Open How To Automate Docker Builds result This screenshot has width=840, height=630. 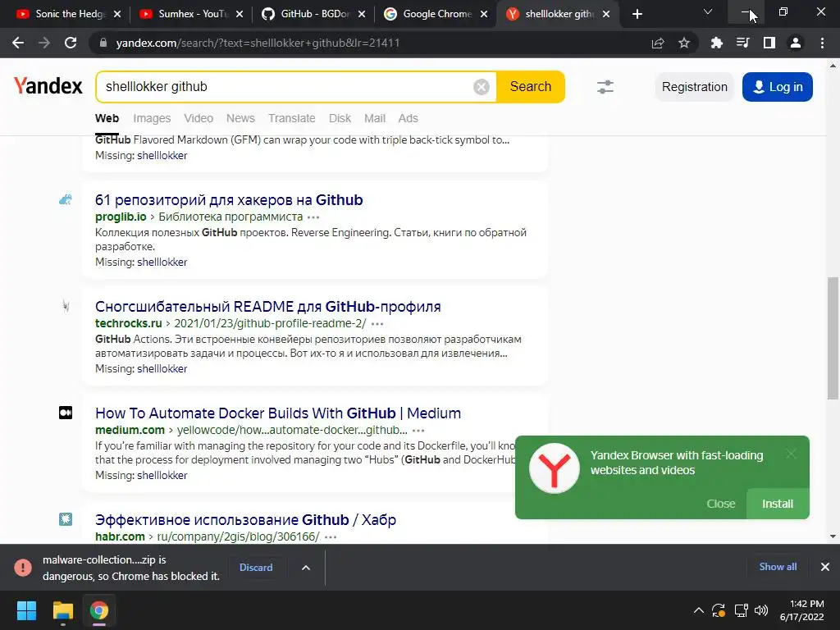tap(278, 413)
